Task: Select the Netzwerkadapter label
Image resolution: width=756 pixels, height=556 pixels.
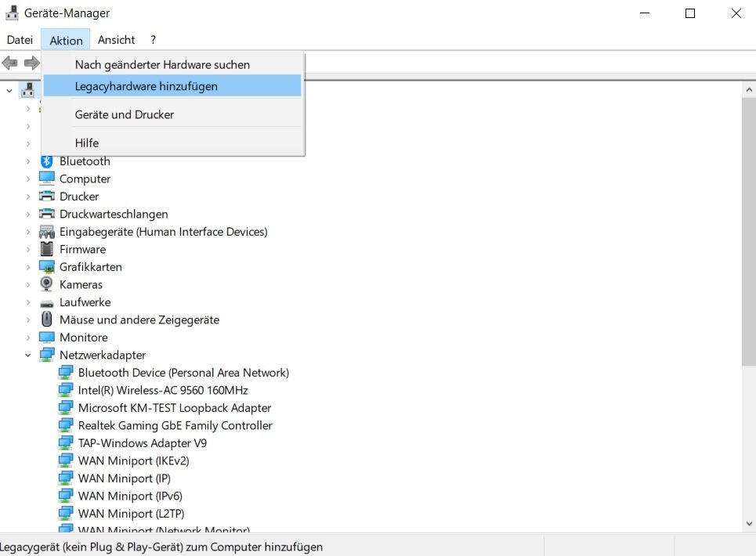Action: pos(103,355)
